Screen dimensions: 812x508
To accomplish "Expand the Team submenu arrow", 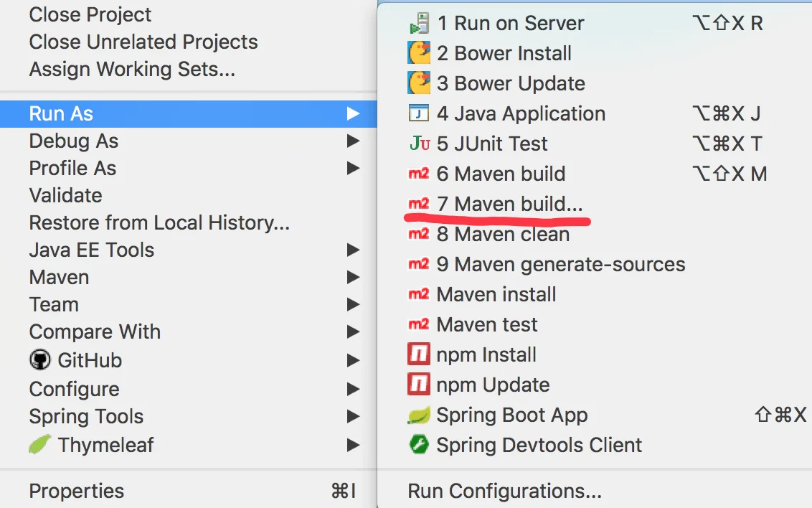I will click(353, 304).
